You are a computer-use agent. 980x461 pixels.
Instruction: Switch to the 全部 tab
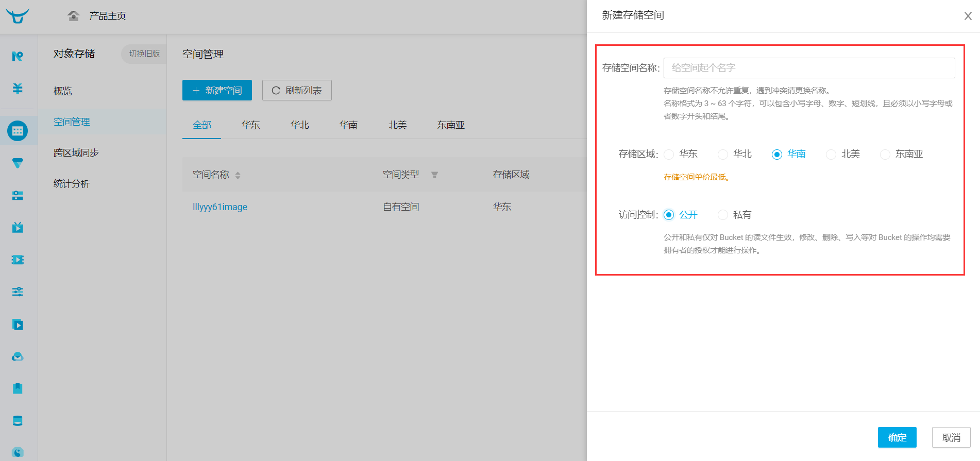202,125
